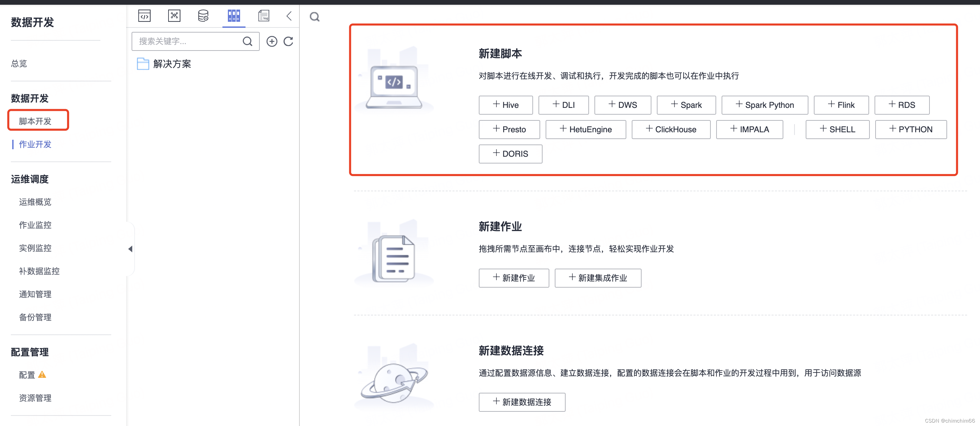Click the add (plus circle) icon
This screenshot has height=426, width=980.
pos(272,41)
